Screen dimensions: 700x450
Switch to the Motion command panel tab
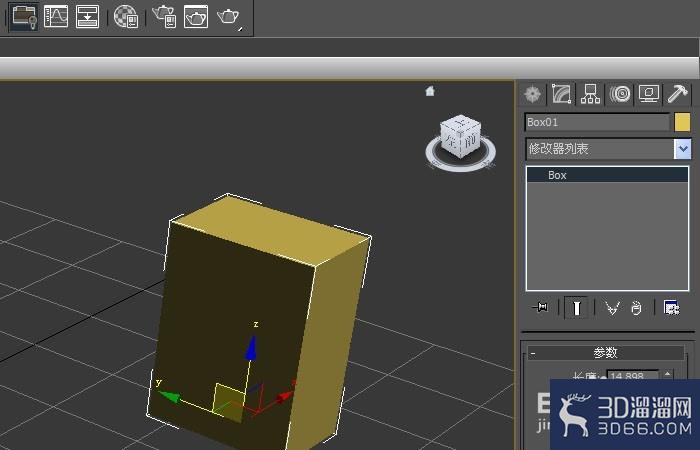click(x=620, y=94)
